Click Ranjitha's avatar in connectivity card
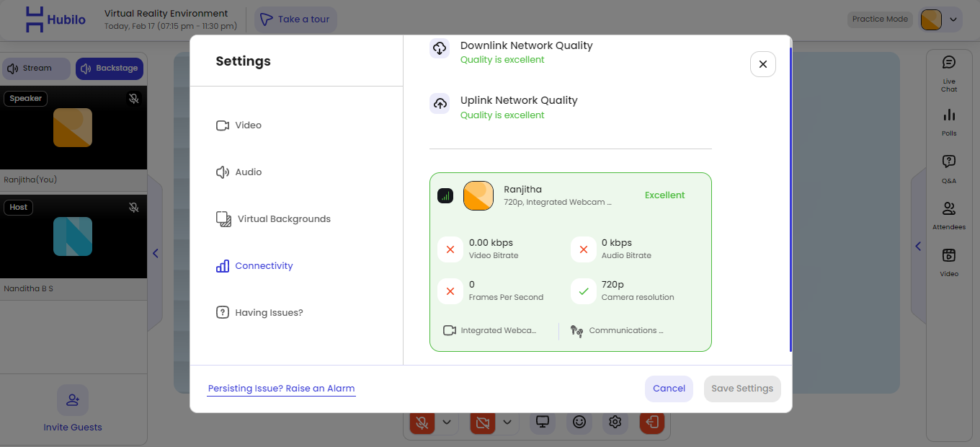 click(478, 195)
